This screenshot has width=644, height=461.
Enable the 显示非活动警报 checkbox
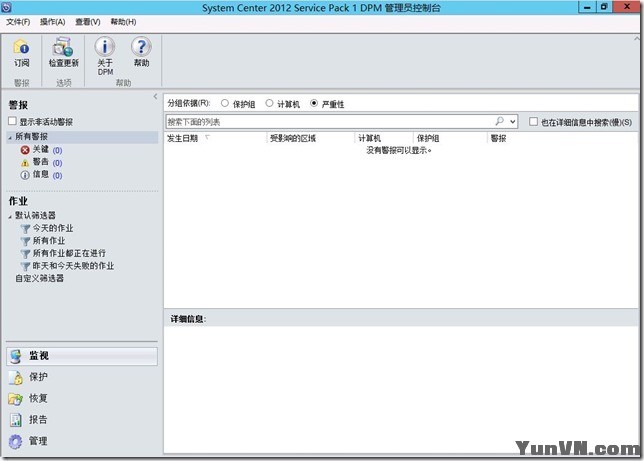point(12,121)
